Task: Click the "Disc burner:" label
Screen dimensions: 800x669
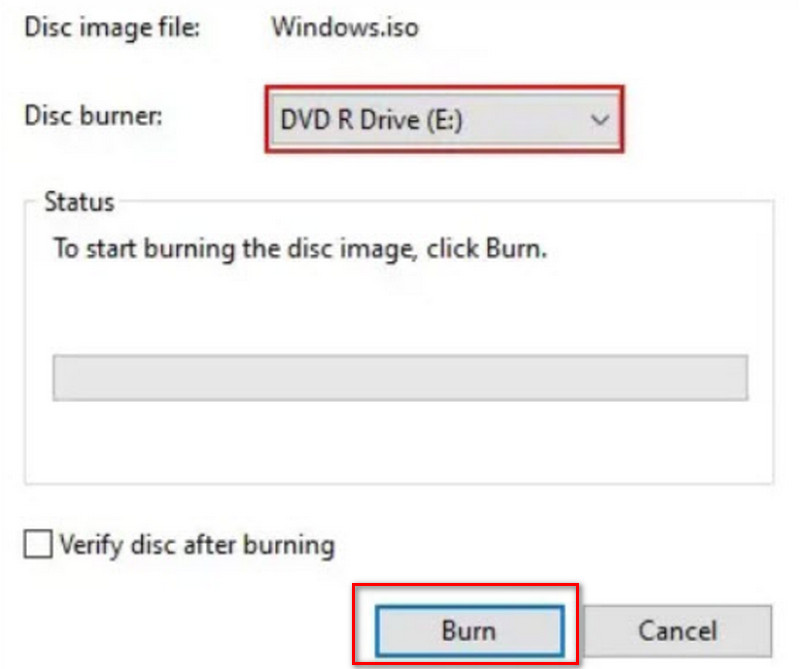Action: (x=94, y=114)
